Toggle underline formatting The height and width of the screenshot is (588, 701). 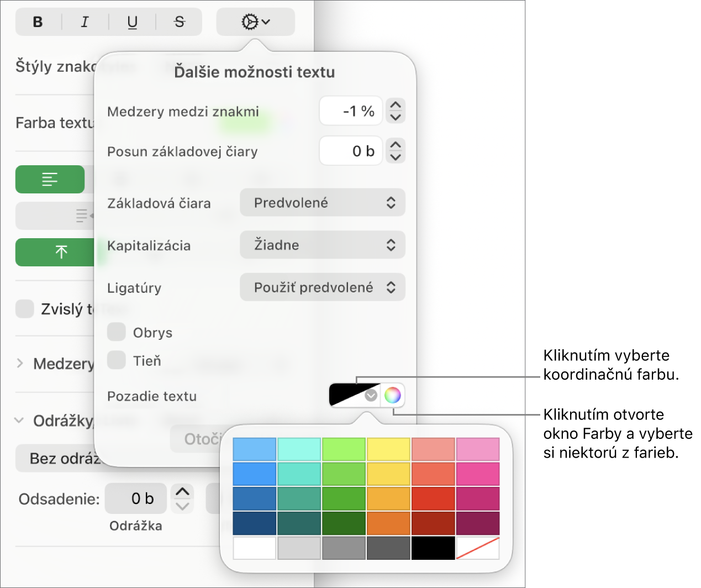point(133,22)
